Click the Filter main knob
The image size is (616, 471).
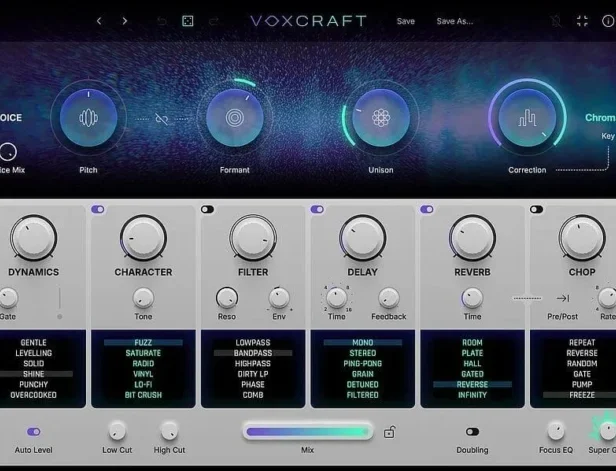(x=253, y=238)
